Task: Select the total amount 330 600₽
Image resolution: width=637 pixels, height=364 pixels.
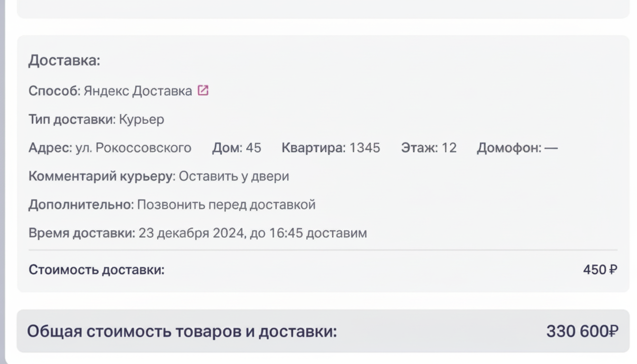Action: (582, 331)
